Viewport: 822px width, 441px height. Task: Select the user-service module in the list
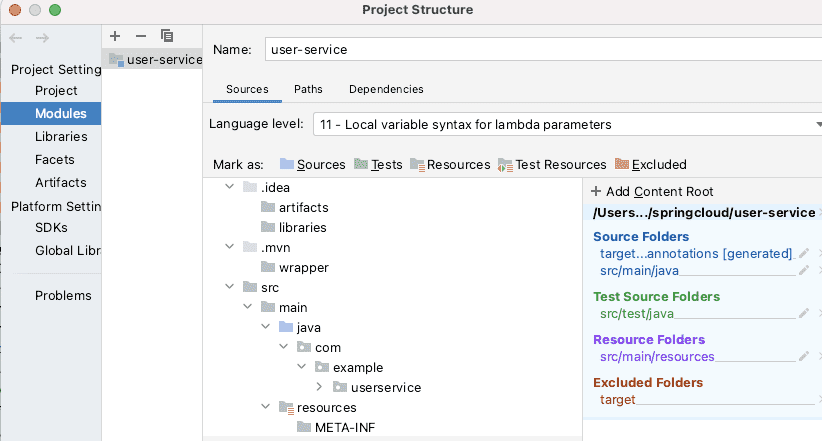(152, 59)
